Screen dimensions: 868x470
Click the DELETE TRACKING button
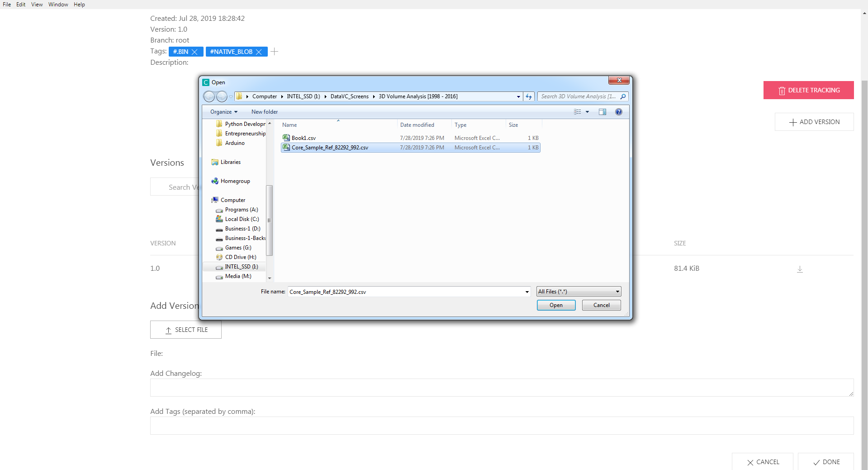pos(809,90)
